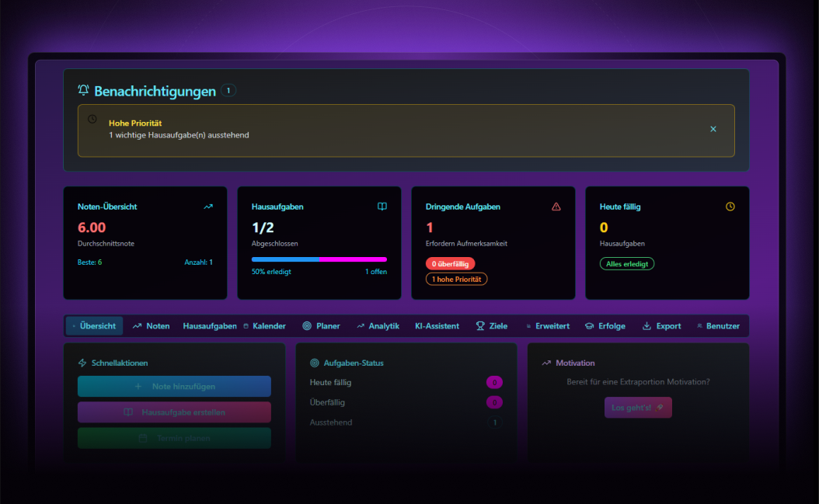This screenshot has height=504, width=819.
Task: Click the trend icon next to Motivation
Action: tap(546, 363)
